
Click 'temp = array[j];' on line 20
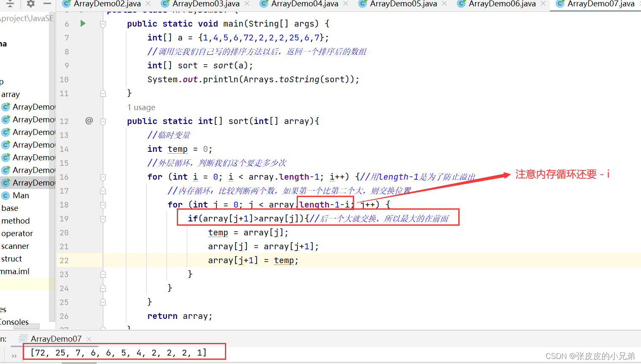point(248,232)
